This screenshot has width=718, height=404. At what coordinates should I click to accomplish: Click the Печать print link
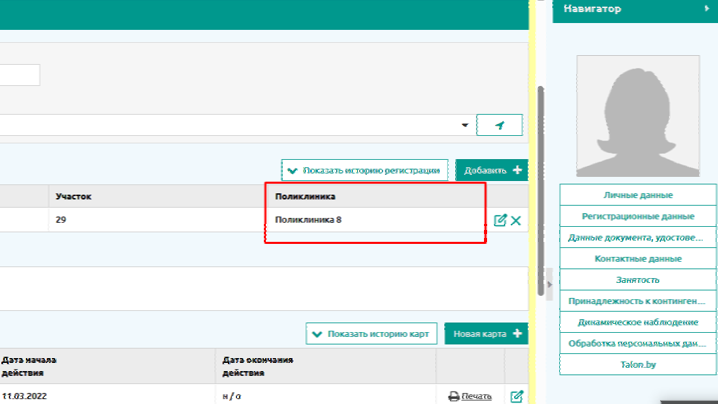tap(470, 397)
